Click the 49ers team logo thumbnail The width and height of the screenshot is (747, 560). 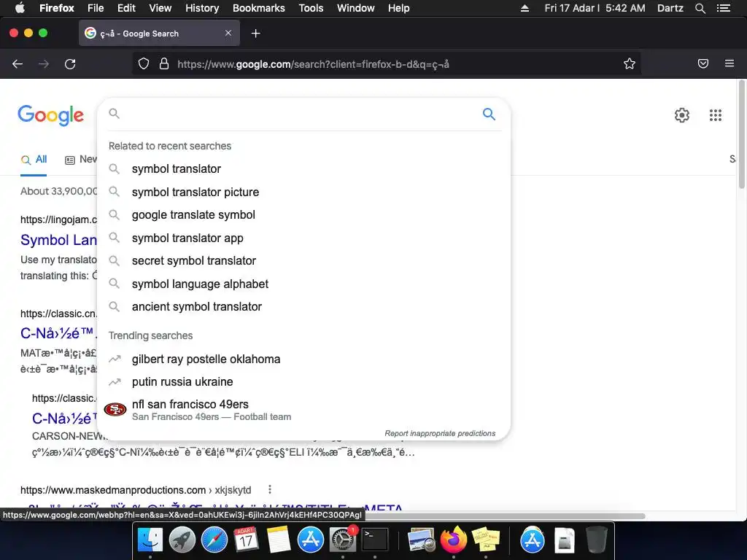pyautogui.click(x=115, y=409)
